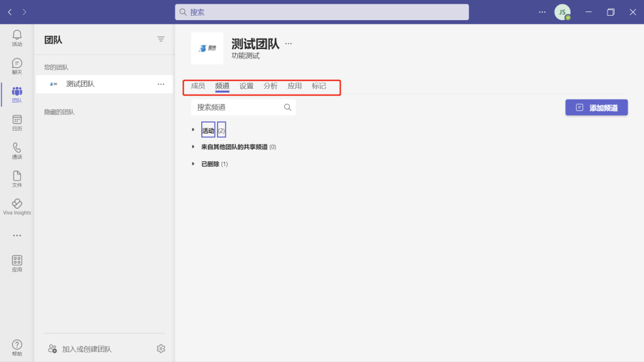Open the Teams (团队) sidebar icon
644x362 pixels.
point(17,94)
